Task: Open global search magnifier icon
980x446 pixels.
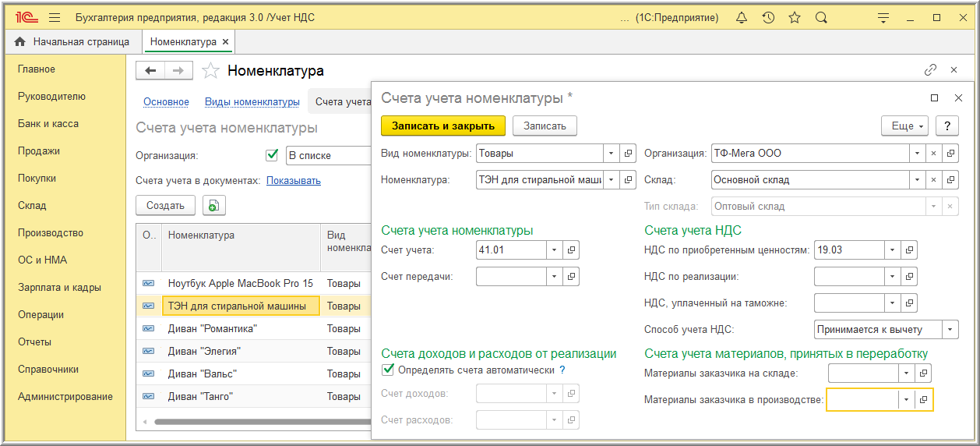Action: click(821, 17)
